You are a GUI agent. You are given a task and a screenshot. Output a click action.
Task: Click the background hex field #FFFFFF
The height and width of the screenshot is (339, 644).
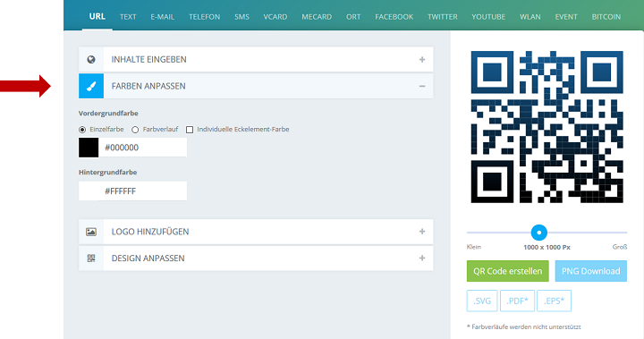pos(142,191)
